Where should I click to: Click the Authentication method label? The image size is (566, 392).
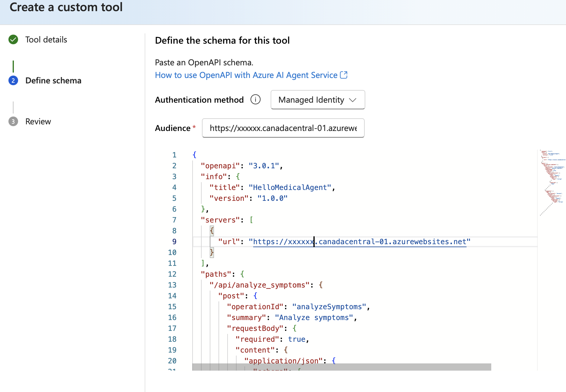[x=199, y=100]
